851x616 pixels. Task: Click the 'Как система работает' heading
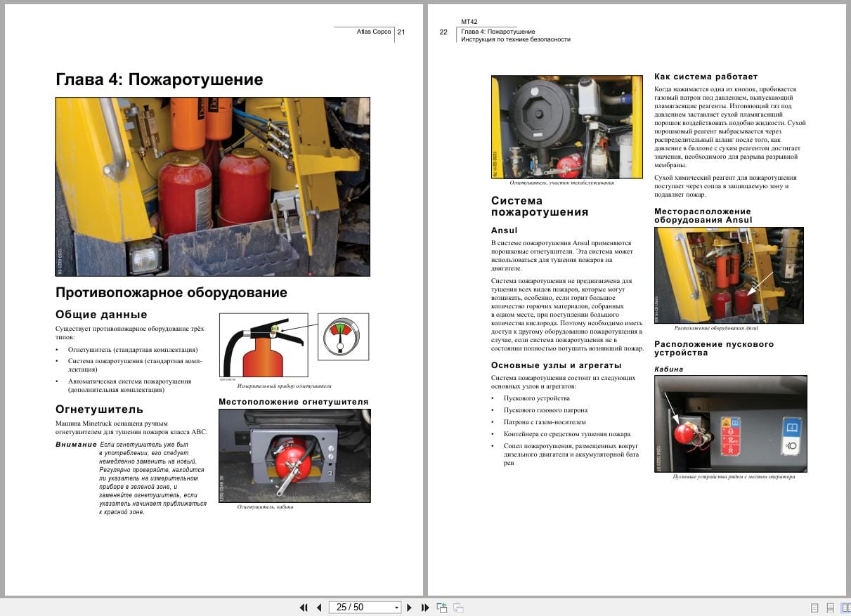(x=706, y=77)
